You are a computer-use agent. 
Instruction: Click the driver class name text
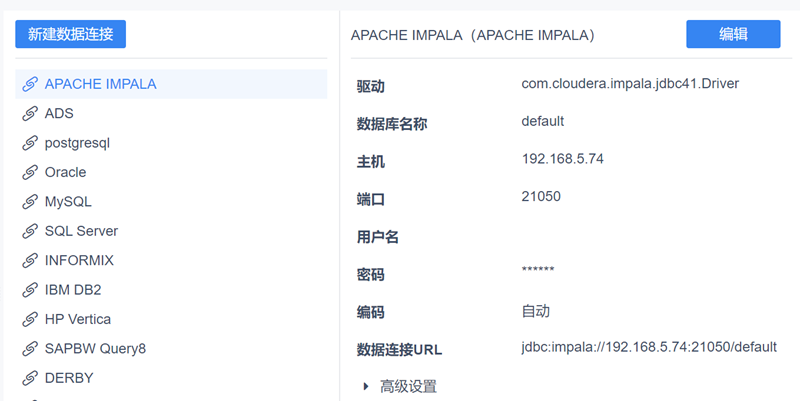630,84
